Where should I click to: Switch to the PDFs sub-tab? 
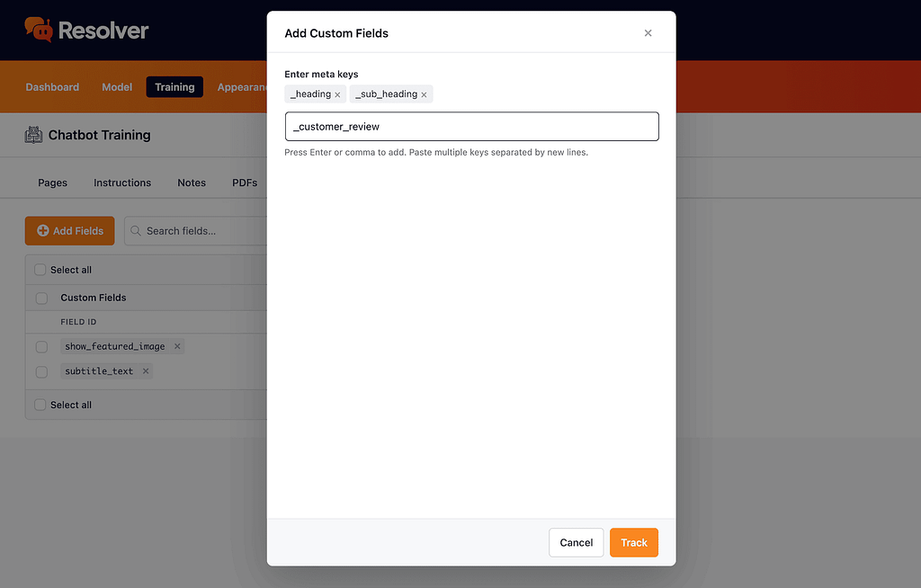(x=245, y=183)
